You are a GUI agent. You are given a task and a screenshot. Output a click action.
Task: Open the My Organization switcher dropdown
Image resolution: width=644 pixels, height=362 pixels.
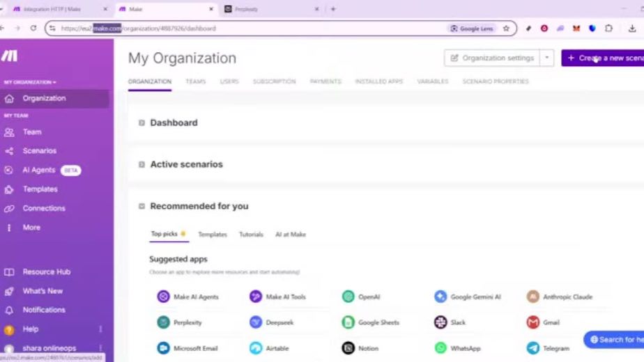tap(30, 82)
